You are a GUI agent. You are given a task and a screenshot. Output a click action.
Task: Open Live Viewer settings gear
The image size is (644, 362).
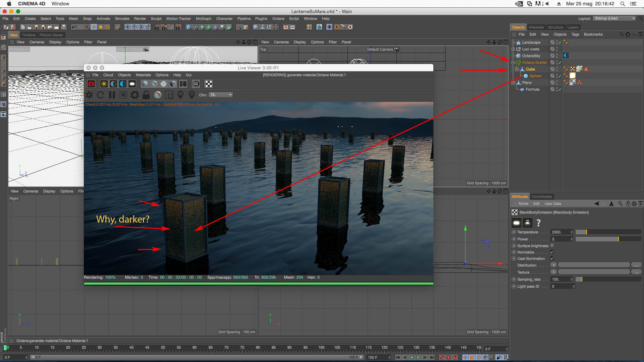coord(135,95)
